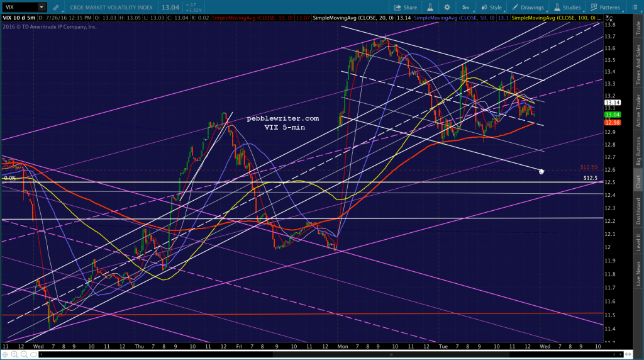Image resolution: width=644 pixels, height=360 pixels.
Task: Click the Patterns chart icon
Action: [x=594, y=8]
